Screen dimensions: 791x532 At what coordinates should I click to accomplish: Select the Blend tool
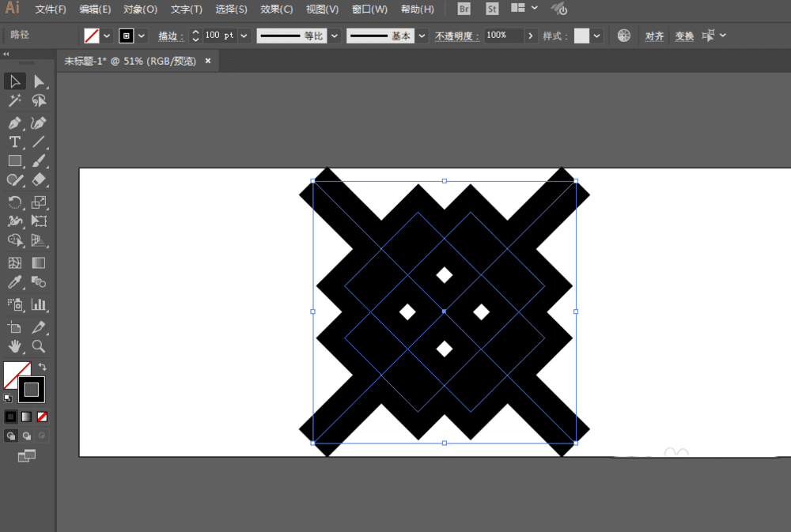pos(39,282)
